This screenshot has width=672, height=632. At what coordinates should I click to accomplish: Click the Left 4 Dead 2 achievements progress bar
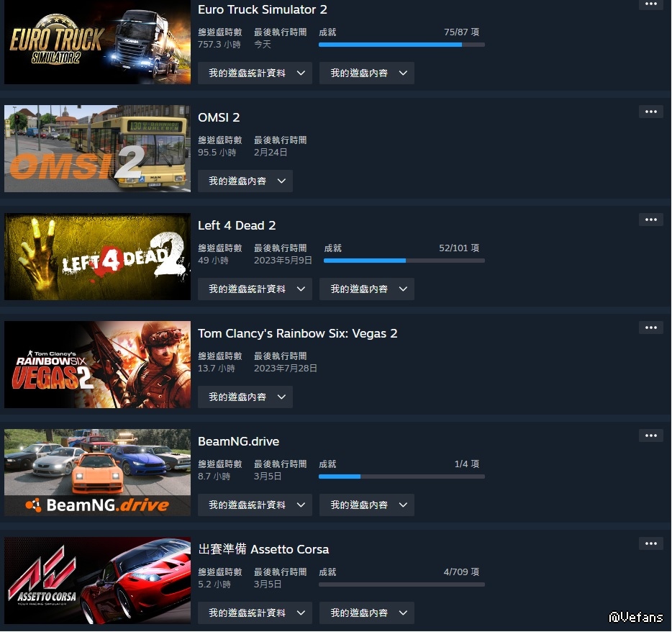[x=404, y=261]
